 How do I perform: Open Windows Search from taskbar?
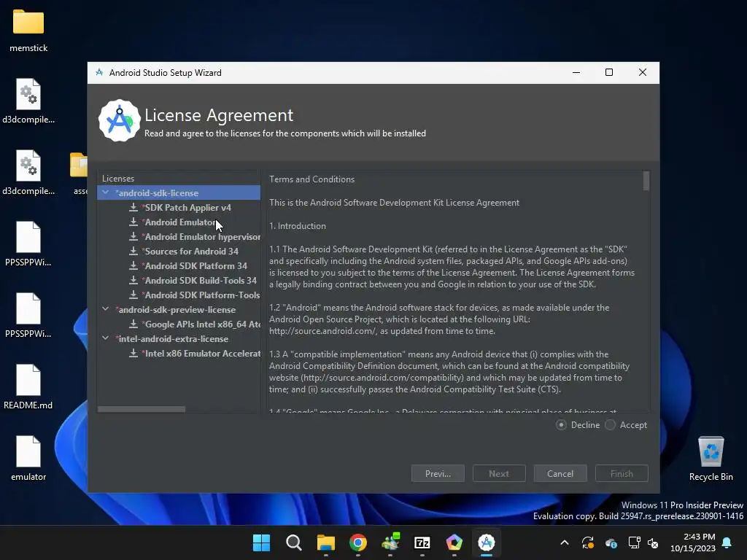click(293, 542)
